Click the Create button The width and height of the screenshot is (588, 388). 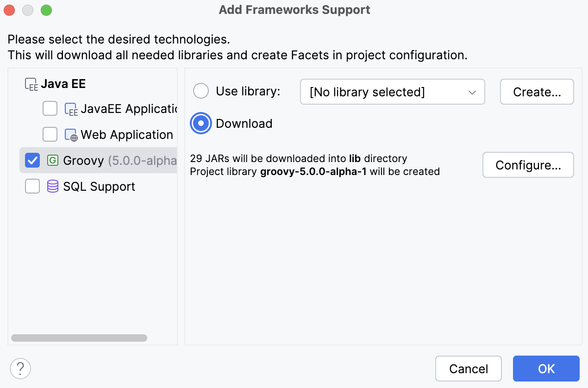pyautogui.click(x=537, y=92)
